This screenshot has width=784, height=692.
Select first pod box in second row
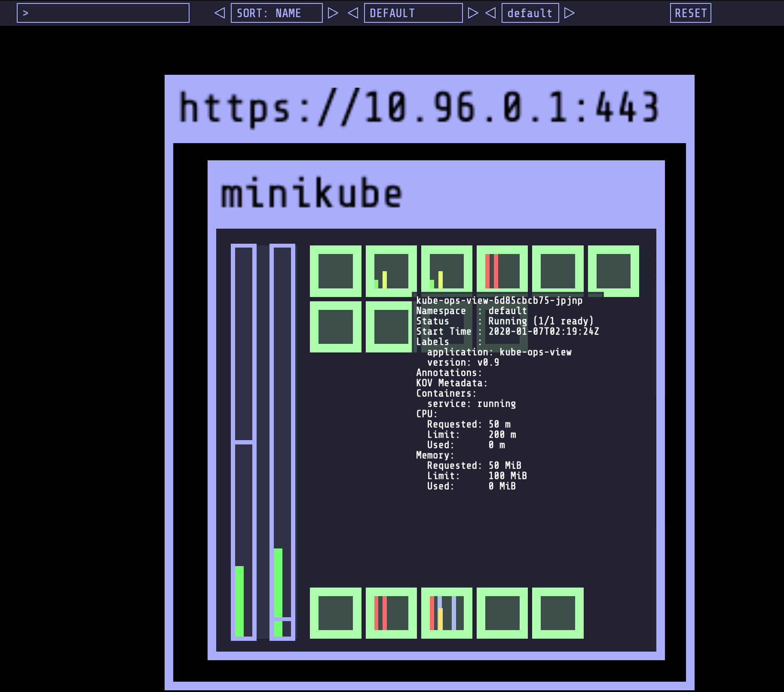(x=335, y=327)
